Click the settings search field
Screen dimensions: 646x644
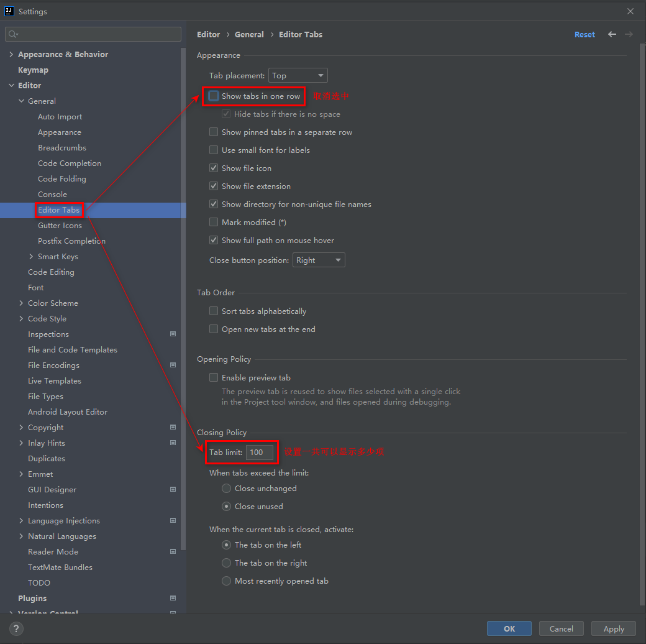93,34
